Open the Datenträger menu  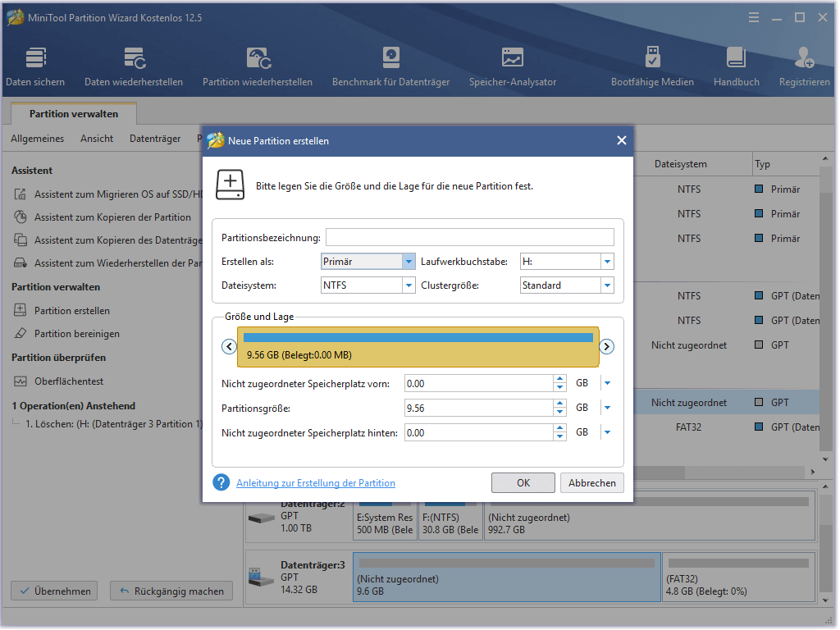(155, 139)
